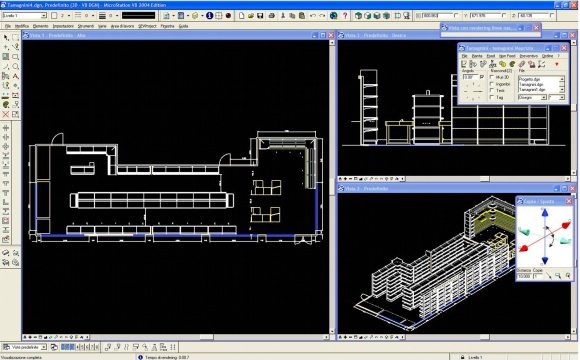Open the globe icon in main toolbar
Image resolution: width=580 pixels, height=360 pixels.
click(x=334, y=16)
